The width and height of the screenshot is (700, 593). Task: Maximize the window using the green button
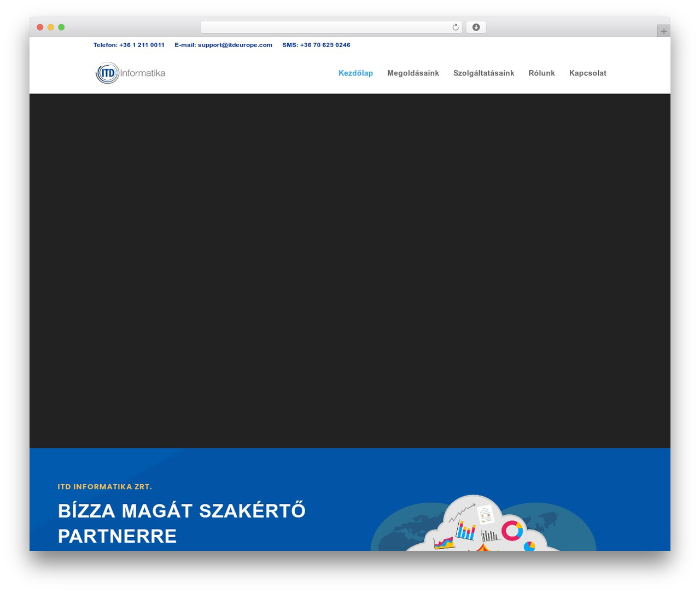tap(61, 27)
